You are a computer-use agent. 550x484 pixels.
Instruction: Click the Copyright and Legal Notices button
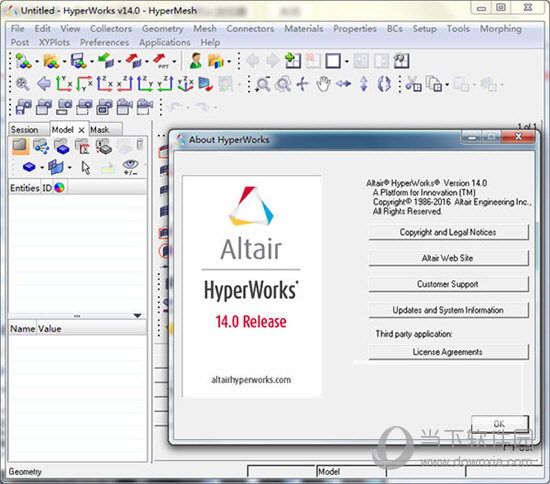pos(448,232)
